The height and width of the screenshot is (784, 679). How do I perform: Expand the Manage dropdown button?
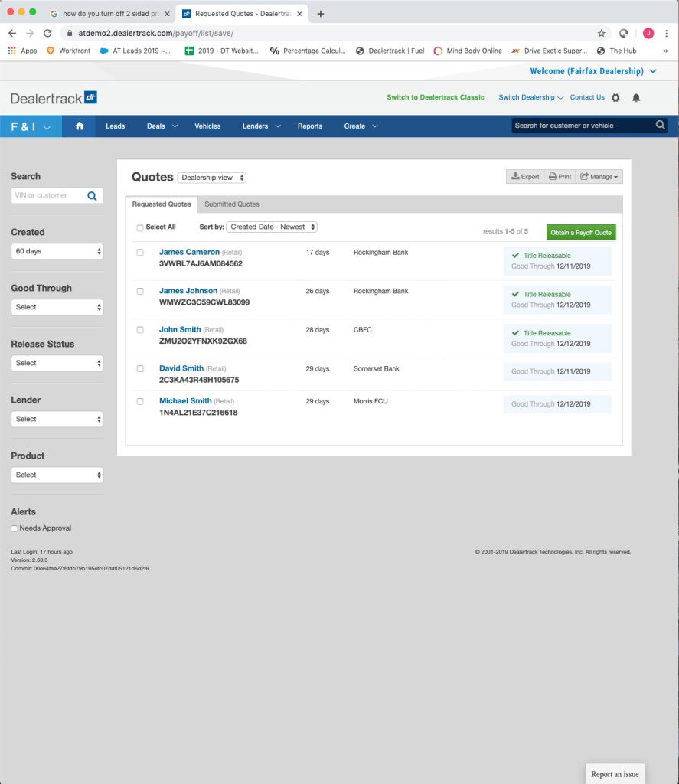[x=599, y=177]
